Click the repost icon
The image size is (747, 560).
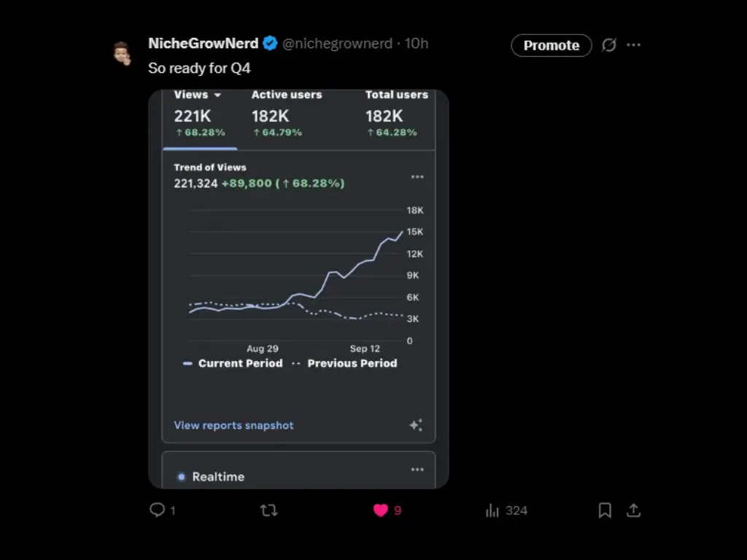[269, 510]
